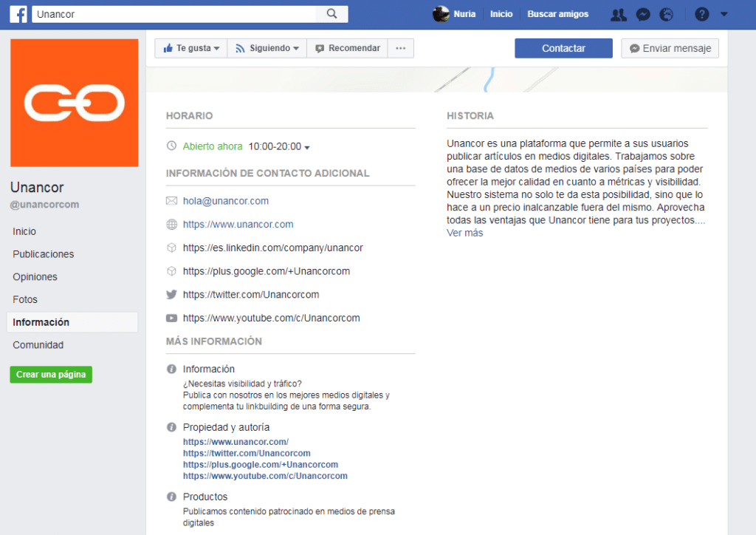Click the YouTube icon
Viewport: 756px width, 535px height.
[x=171, y=318]
